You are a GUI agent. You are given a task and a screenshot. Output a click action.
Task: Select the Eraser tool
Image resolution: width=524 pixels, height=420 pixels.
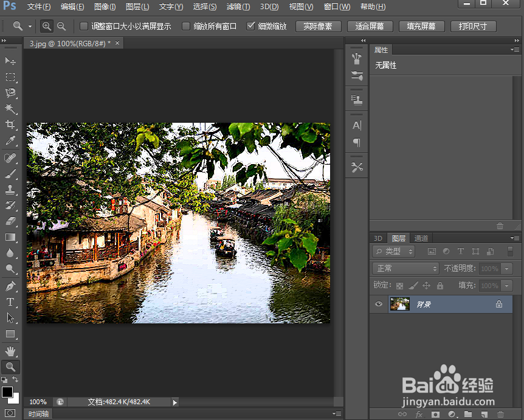10,221
